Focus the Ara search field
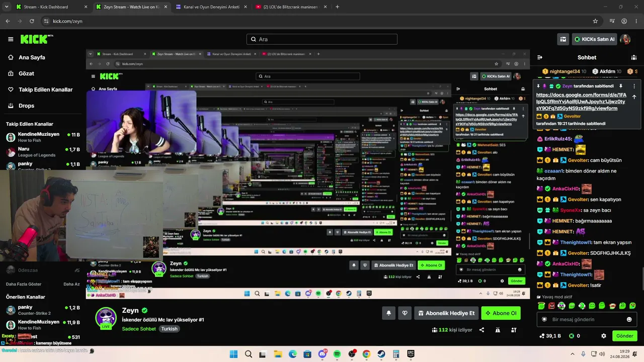This screenshot has height=362, width=644. coord(322,39)
